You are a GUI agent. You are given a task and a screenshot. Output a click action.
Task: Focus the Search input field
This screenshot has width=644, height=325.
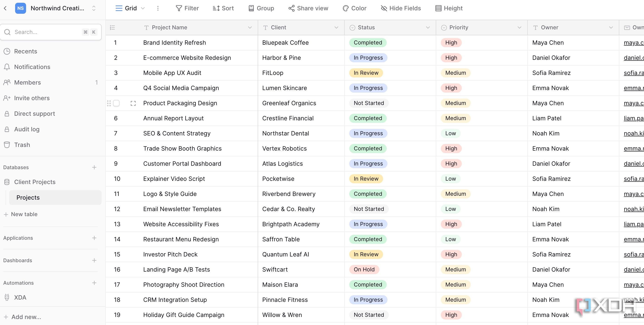tap(51, 32)
